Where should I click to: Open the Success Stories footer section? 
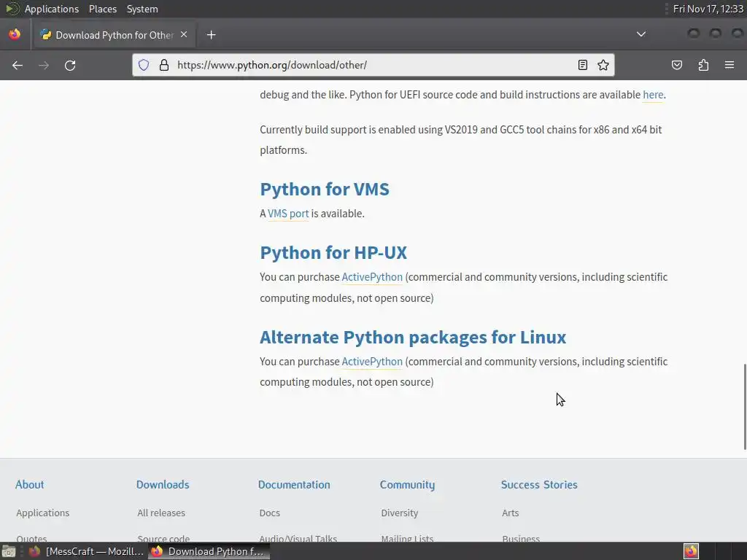[539, 485]
